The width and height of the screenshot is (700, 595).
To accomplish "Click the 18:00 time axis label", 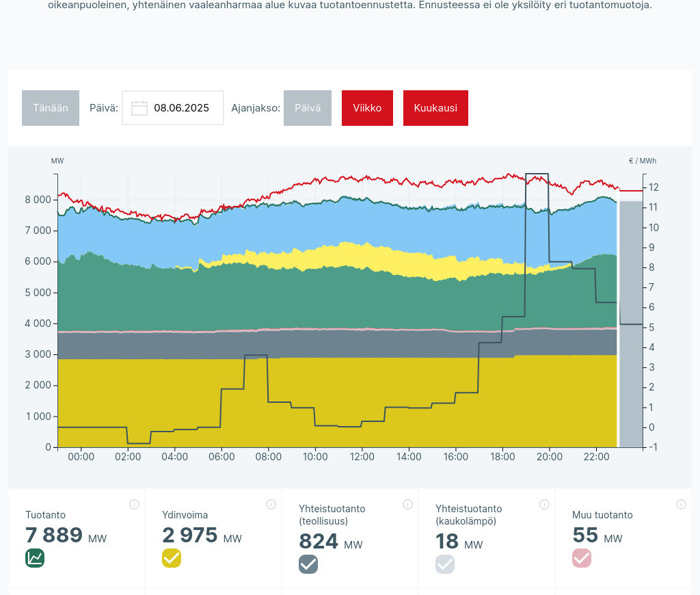I will (502, 457).
